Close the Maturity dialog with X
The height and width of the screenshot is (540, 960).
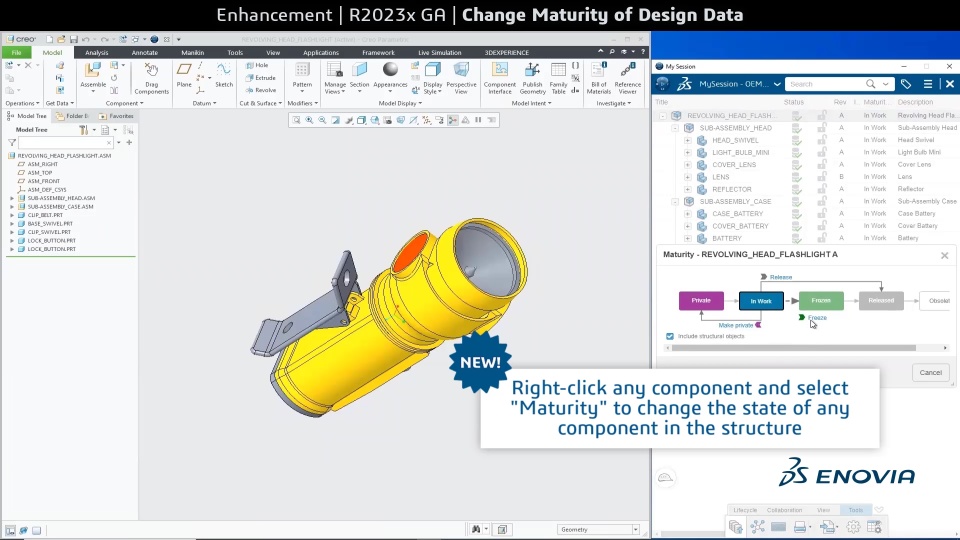tap(945, 255)
